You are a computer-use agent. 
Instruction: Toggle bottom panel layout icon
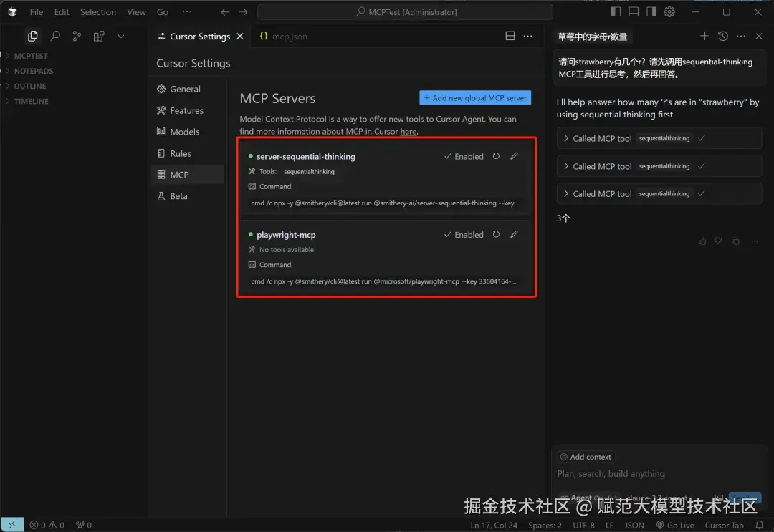point(634,12)
